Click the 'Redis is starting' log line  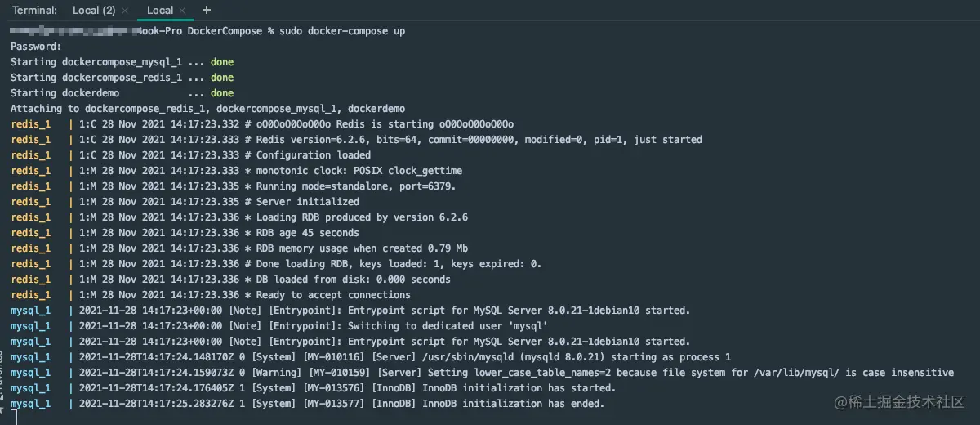262,124
